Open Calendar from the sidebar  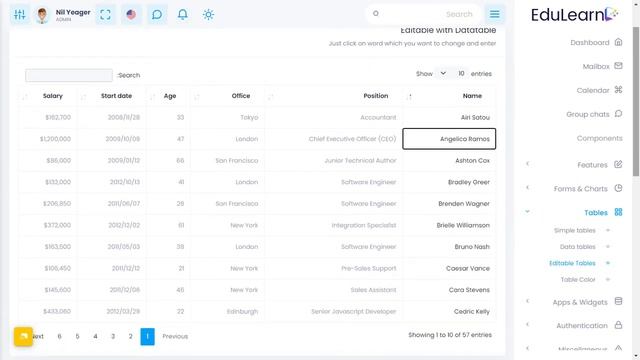tap(593, 90)
